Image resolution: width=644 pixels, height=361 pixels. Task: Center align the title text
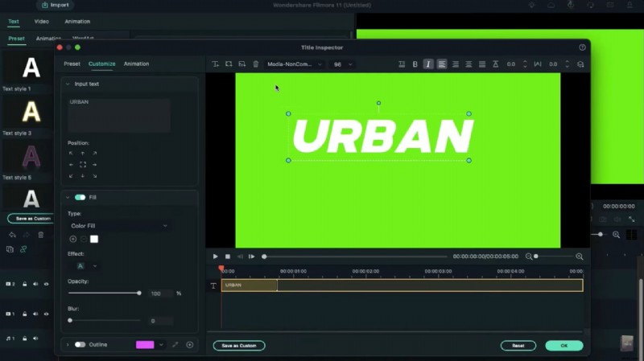[x=455, y=64]
